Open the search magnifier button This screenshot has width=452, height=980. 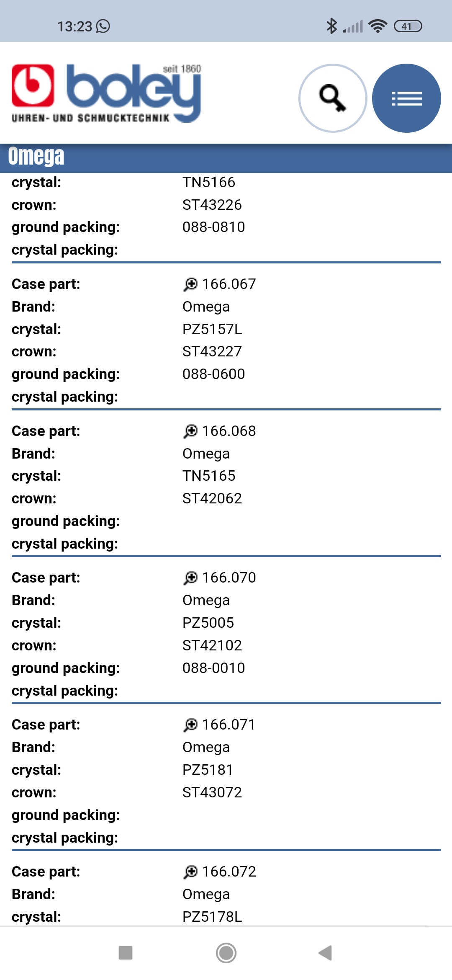[x=333, y=98]
